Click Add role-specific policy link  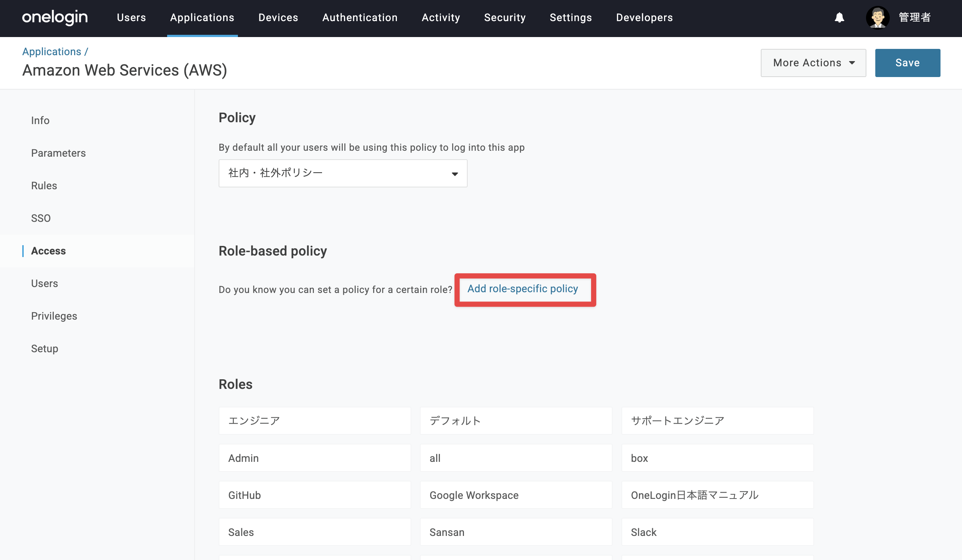click(523, 289)
